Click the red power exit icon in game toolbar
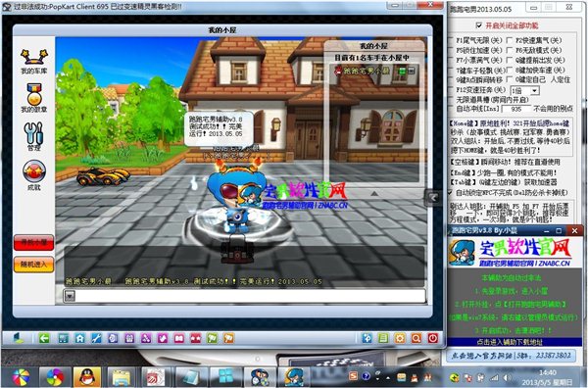The height and width of the screenshot is (388, 588). coord(433,338)
